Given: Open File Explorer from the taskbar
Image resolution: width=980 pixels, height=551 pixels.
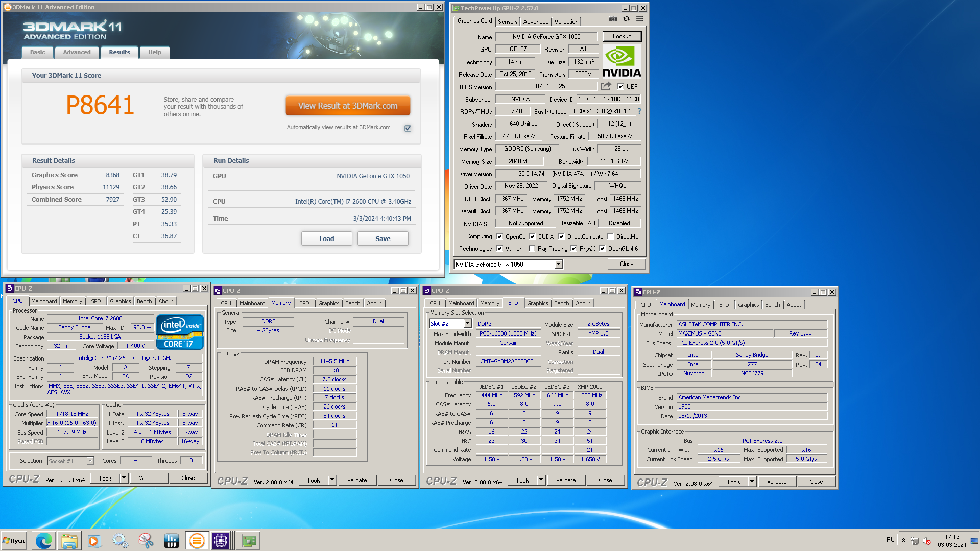Looking at the screenshot, I should tap(69, 541).
